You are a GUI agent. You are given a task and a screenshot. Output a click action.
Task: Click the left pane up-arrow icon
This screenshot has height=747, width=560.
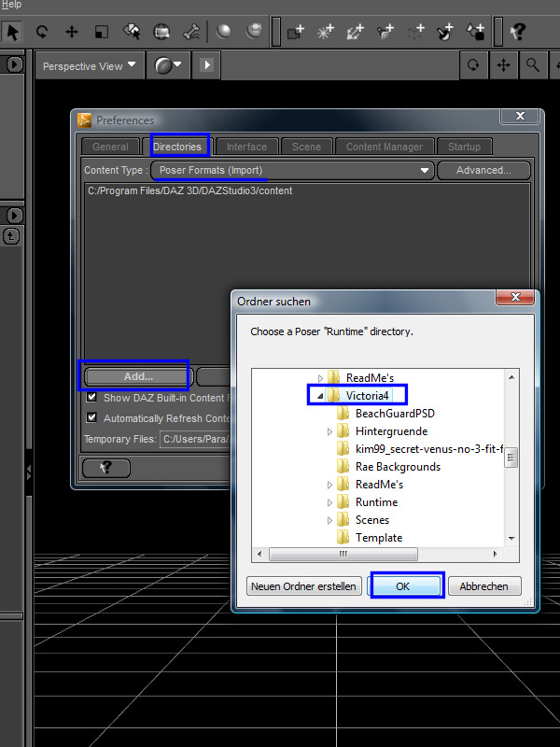tap(11, 236)
